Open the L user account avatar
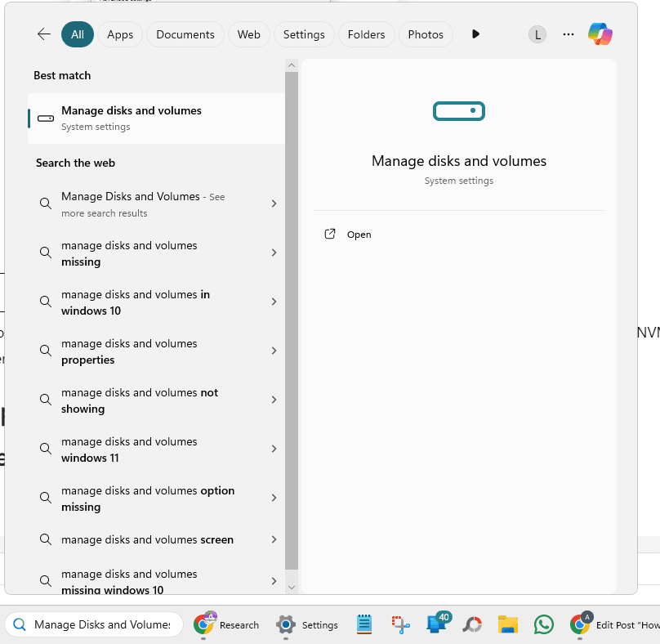This screenshot has height=644, width=660. click(537, 34)
